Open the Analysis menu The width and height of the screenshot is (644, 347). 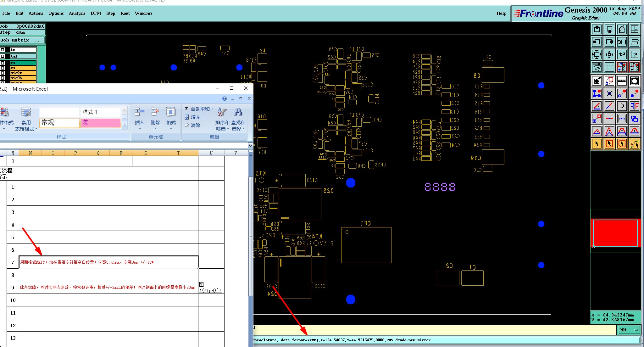coord(77,13)
